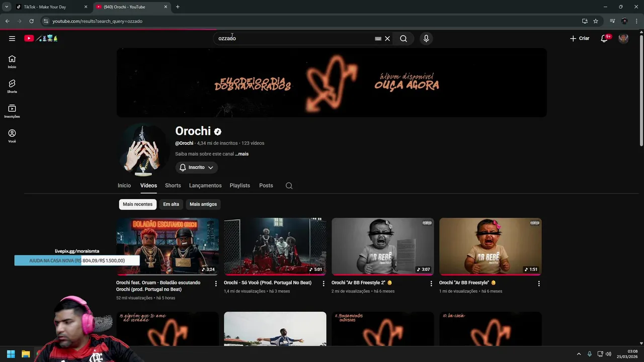This screenshot has height=362, width=644.
Task: Click the browser address bar URL
Action: tap(97, 21)
